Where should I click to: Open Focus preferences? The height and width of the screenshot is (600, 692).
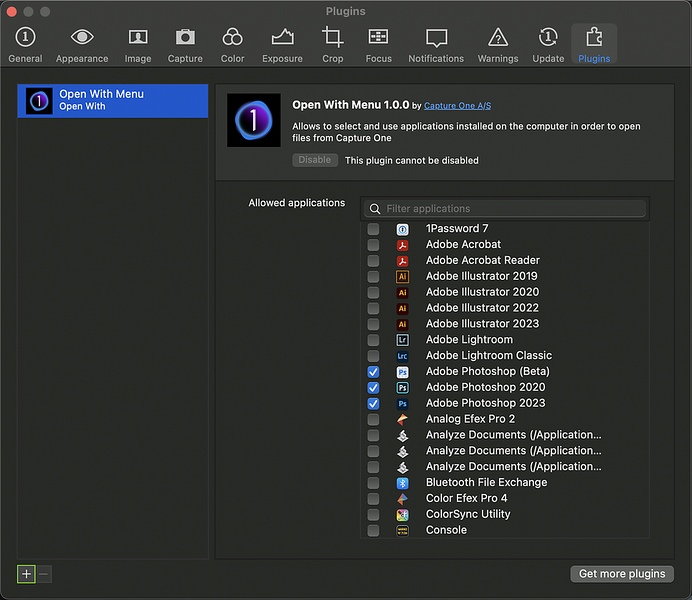tap(378, 45)
